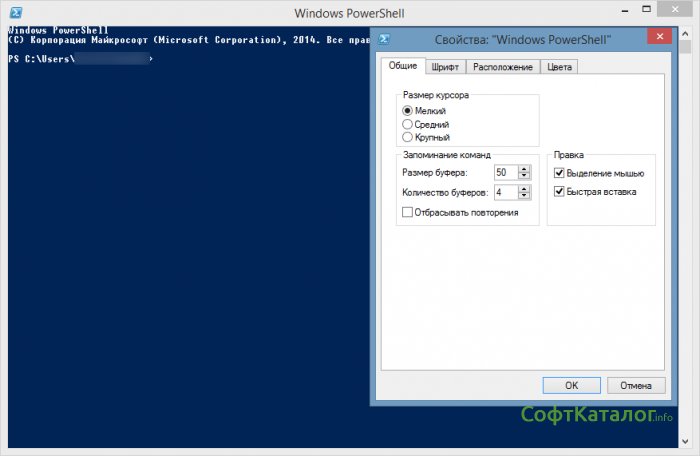Click the Отмена button
This screenshot has width=700, height=456.
coord(636,385)
